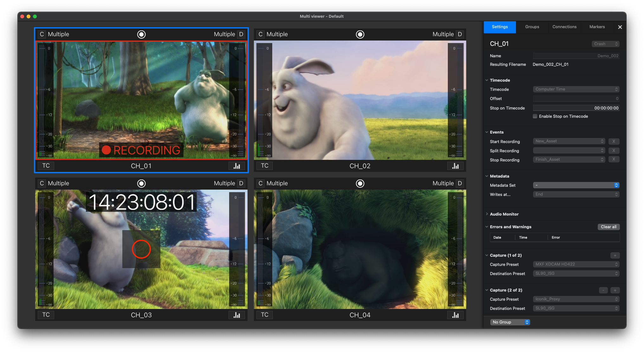
Task: Open audio meters icon for CH_02
Action: pyautogui.click(x=455, y=166)
